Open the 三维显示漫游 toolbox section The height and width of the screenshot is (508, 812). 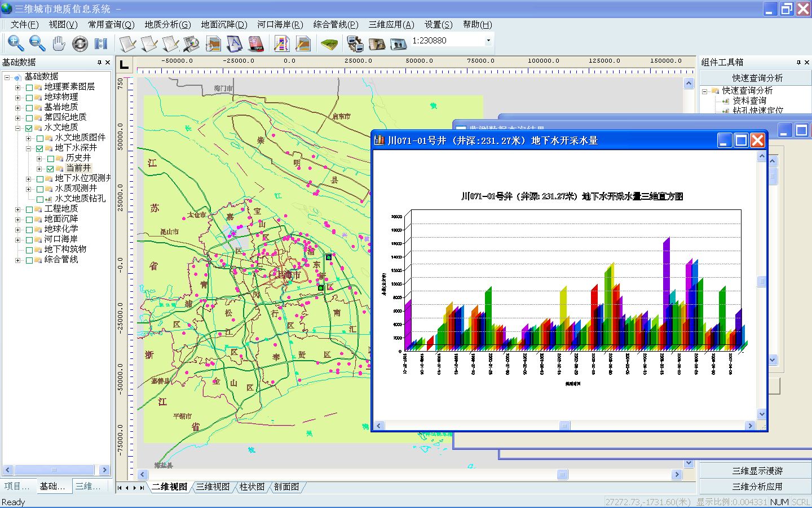757,471
